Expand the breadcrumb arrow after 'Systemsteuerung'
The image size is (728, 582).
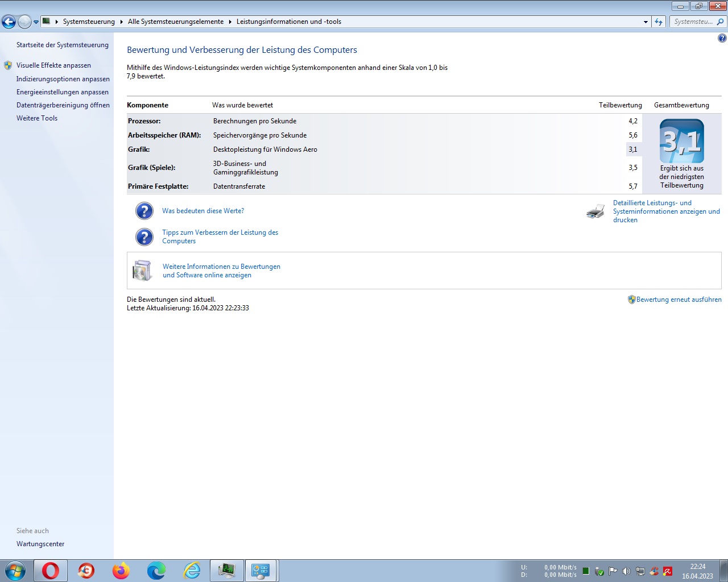coord(121,22)
